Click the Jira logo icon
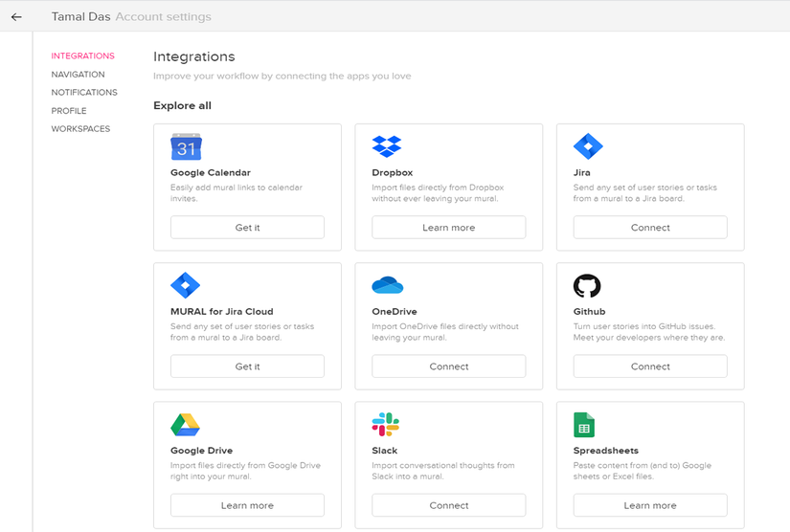 587,146
